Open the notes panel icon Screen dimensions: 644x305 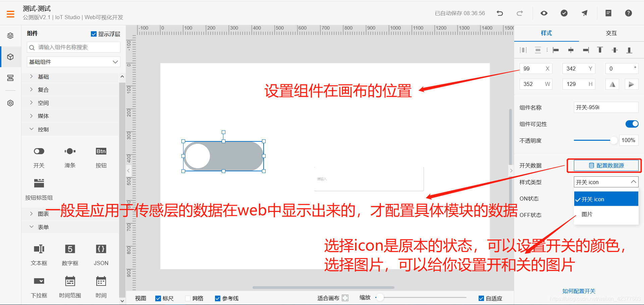coord(608,13)
